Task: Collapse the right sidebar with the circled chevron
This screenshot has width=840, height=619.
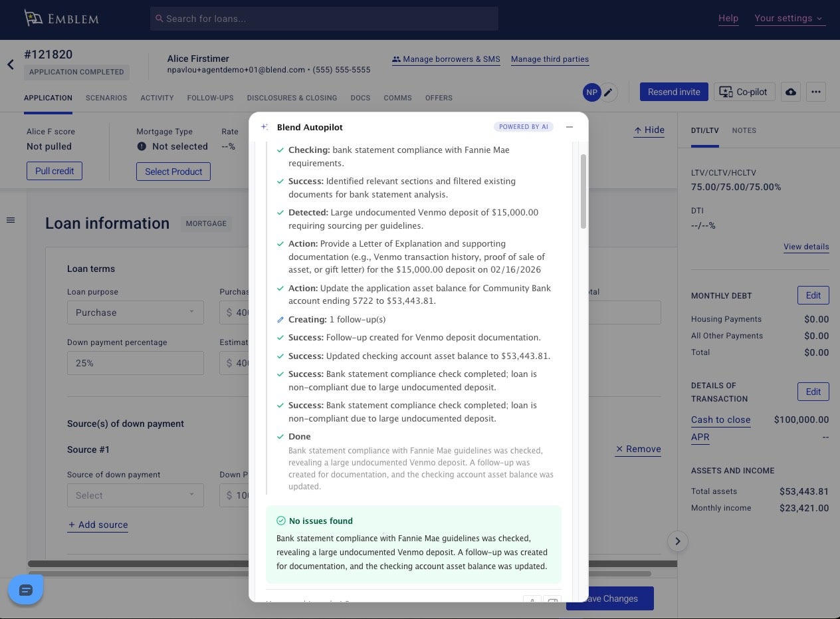Action: (677, 541)
